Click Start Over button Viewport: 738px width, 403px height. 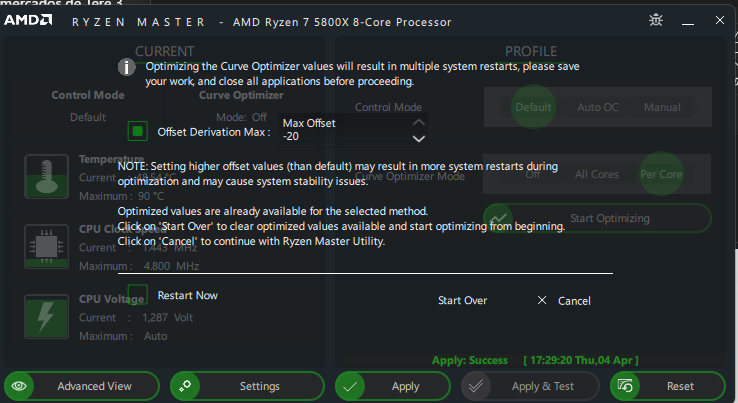tap(462, 300)
